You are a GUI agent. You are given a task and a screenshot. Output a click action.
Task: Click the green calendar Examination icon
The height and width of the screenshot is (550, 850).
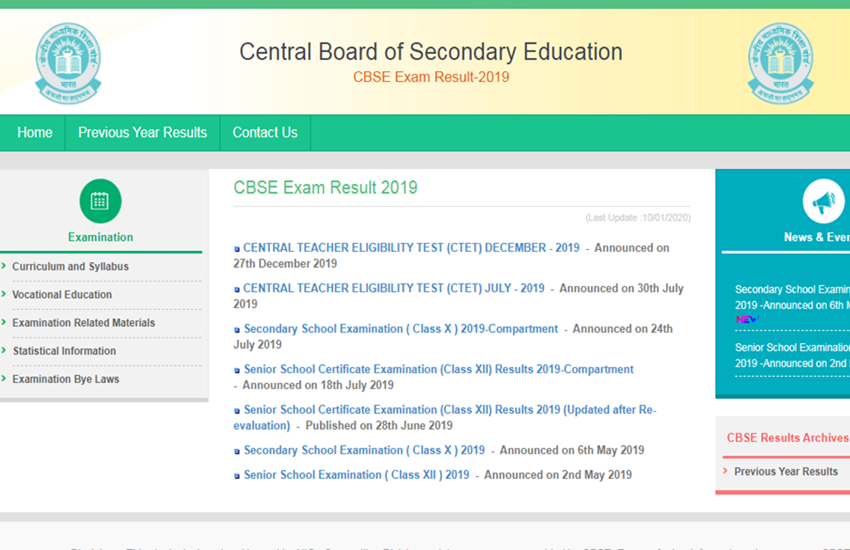(100, 201)
